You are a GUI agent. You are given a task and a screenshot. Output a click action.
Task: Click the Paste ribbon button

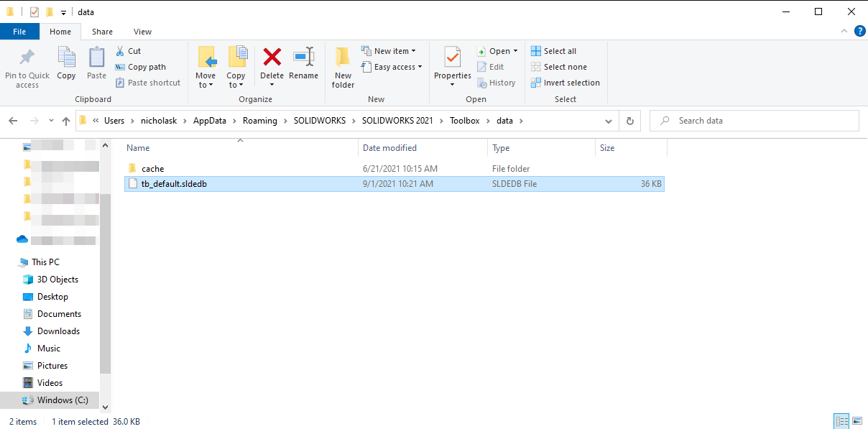pyautogui.click(x=96, y=63)
